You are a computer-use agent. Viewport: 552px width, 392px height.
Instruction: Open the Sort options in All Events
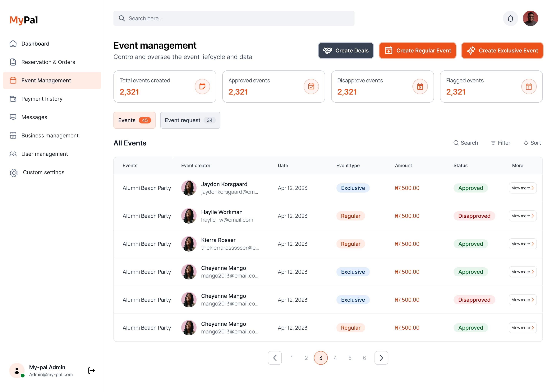532,143
